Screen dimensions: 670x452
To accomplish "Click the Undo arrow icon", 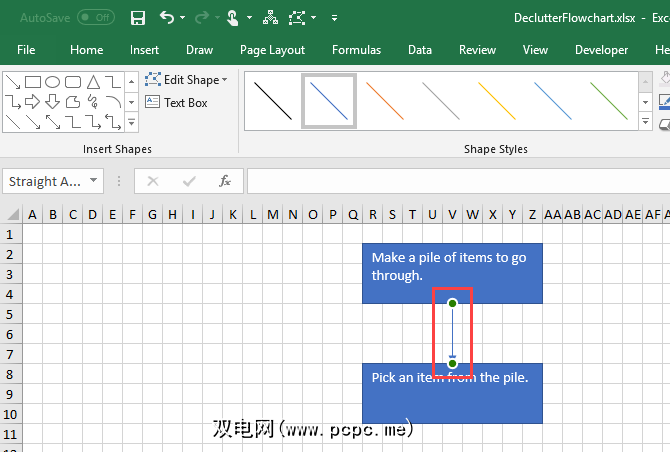I will tap(167, 18).
